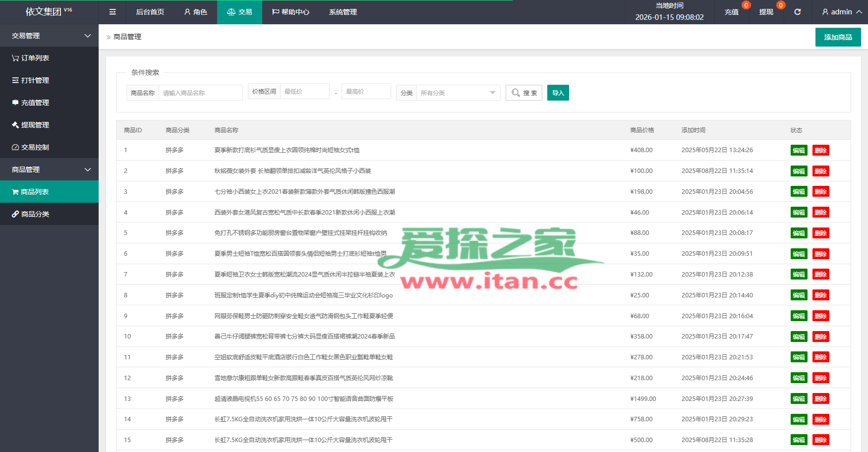Image resolution: width=868 pixels, height=452 pixels.
Task: Open 商品分类 with the link icon
Action: tap(31, 214)
